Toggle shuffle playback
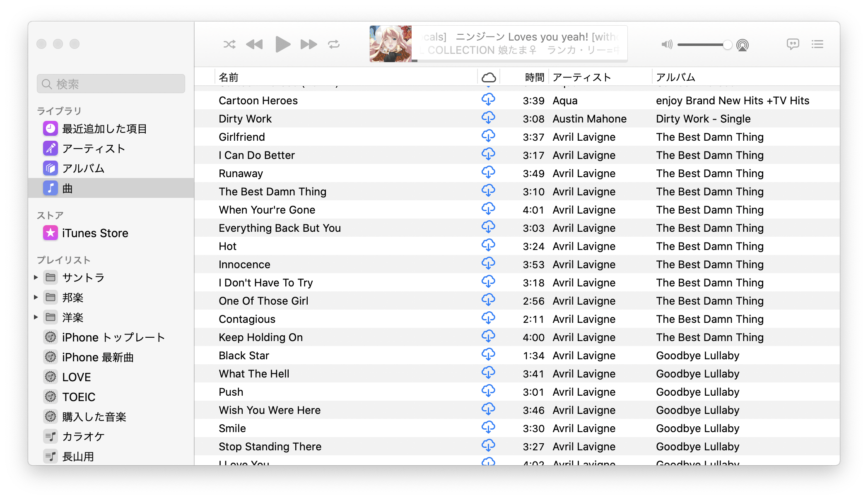The height and width of the screenshot is (500, 868). pos(229,44)
